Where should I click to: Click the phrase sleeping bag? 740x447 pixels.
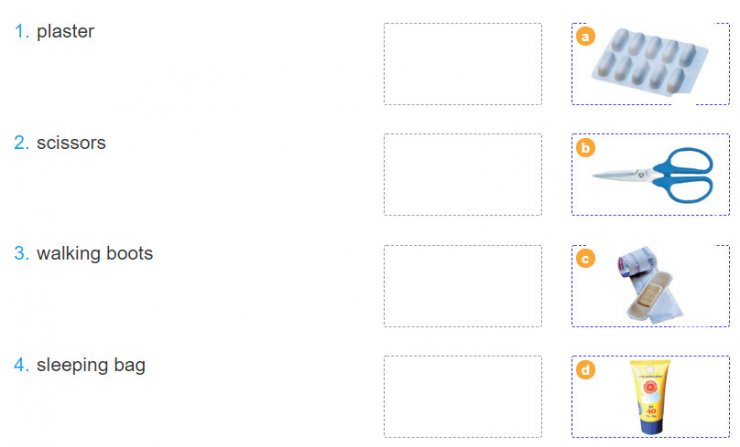click(91, 365)
